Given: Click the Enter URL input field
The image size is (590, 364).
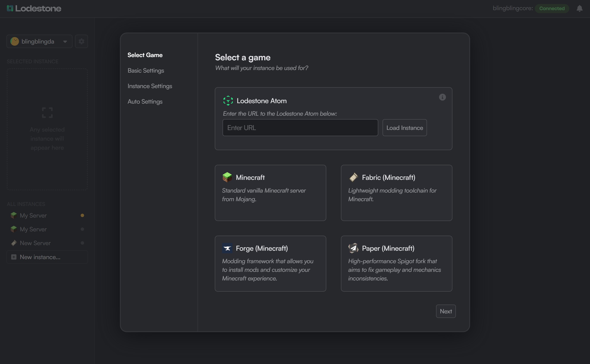Looking at the screenshot, I should pos(300,128).
